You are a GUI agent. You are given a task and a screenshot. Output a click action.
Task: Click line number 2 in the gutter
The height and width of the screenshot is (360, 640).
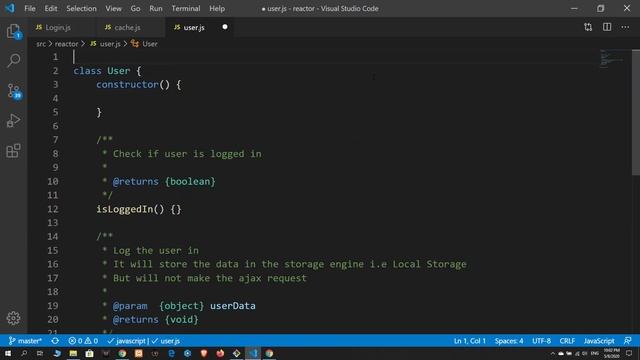(x=55, y=71)
